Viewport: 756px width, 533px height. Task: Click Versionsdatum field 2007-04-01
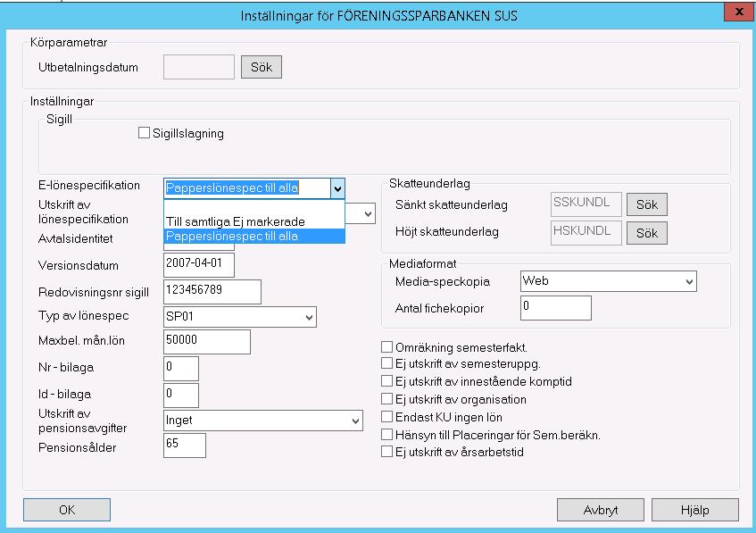199,265
